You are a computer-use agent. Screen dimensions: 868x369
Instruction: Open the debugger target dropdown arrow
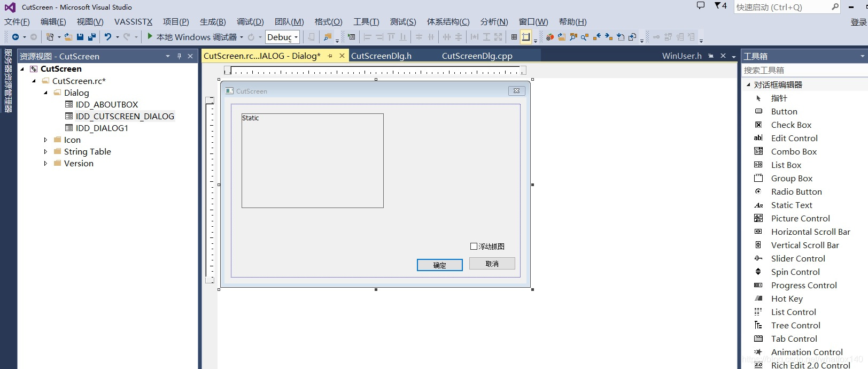click(242, 37)
